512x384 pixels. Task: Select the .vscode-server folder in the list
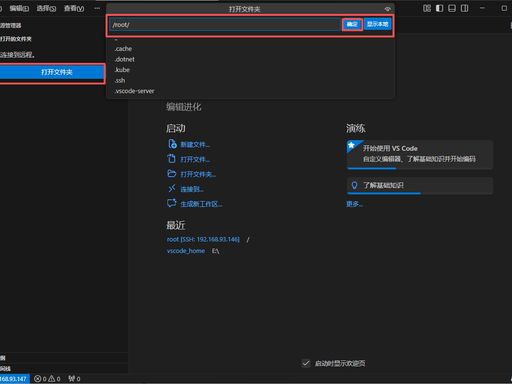click(250, 91)
